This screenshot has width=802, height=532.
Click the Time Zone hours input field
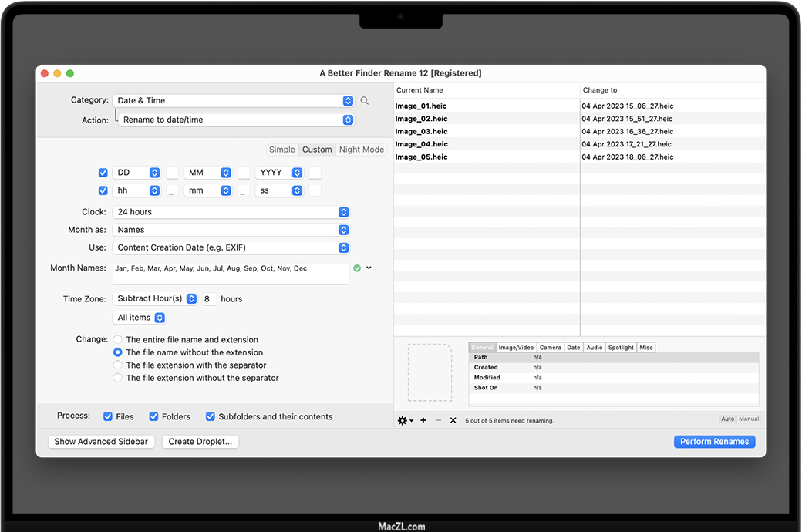click(209, 298)
